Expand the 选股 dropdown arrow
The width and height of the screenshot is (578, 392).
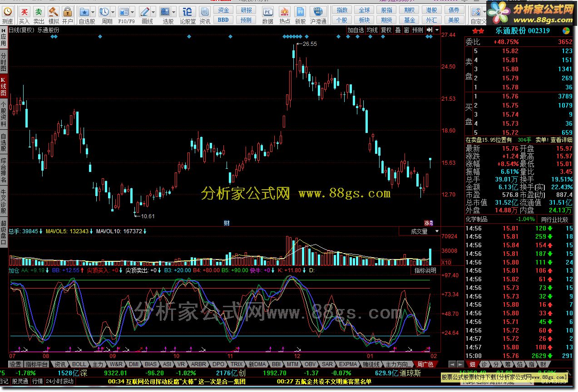coord(173,12)
